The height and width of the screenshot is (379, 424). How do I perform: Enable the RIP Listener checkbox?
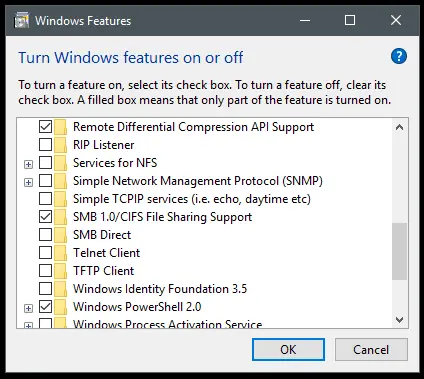click(x=45, y=145)
